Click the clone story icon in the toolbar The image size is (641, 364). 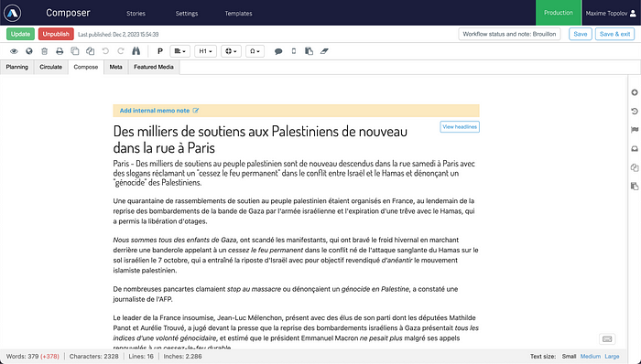point(90,51)
